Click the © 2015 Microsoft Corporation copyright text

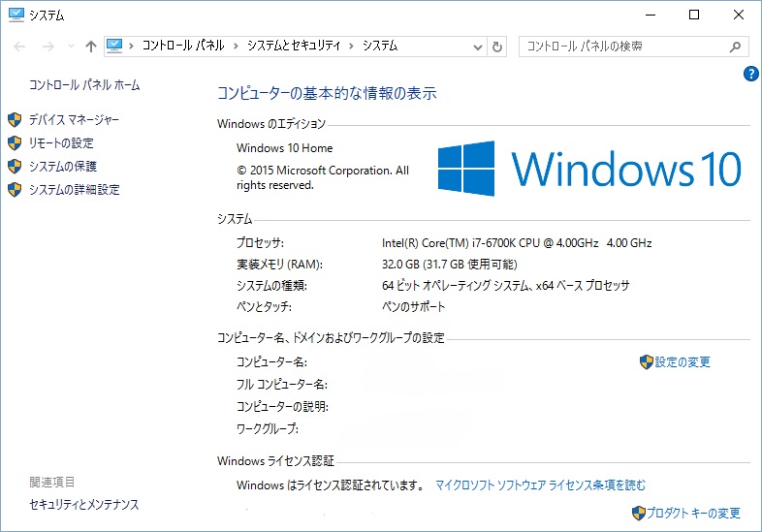pos(323,178)
